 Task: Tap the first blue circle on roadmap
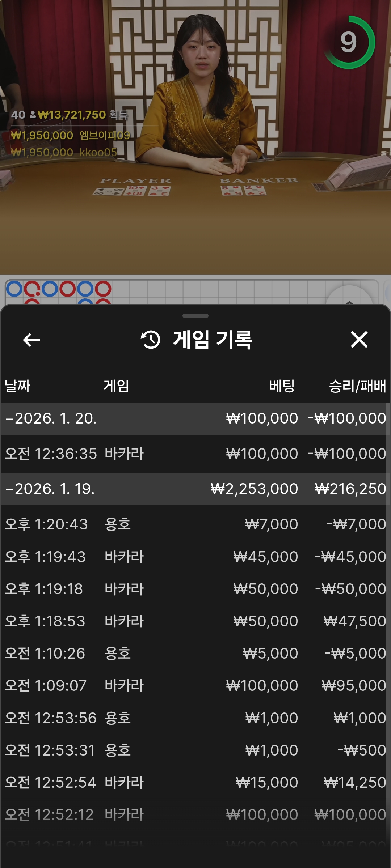(14, 289)
